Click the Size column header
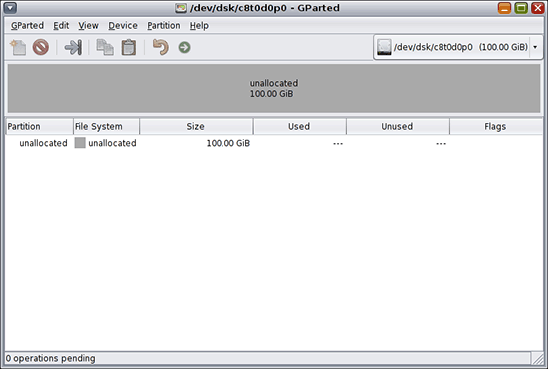Screen dimensions: 548x369 (196, 126)
